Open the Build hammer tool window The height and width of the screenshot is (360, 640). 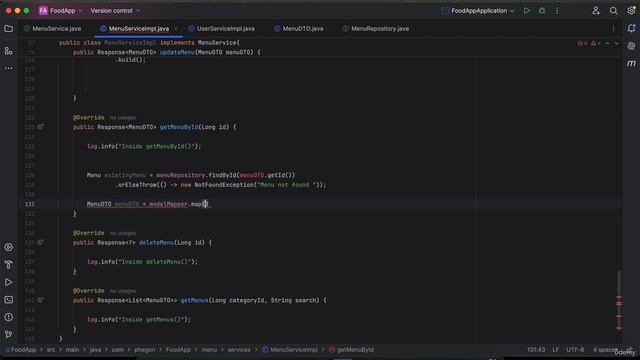pos(9,265)
